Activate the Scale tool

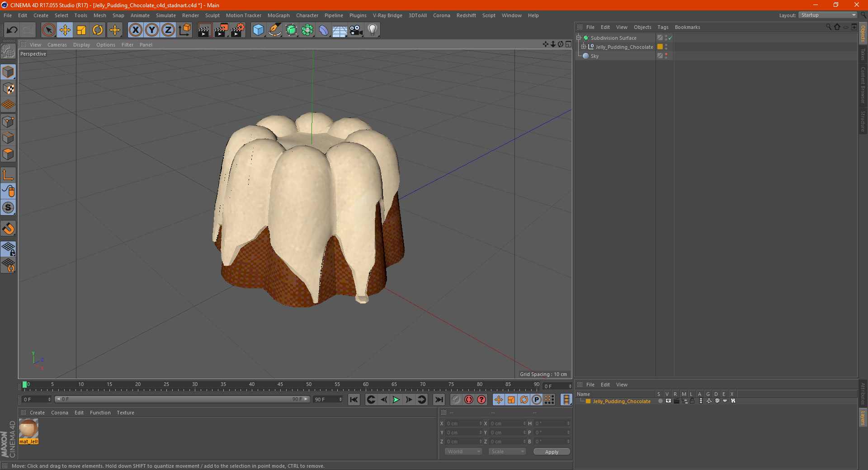[81, 30]
